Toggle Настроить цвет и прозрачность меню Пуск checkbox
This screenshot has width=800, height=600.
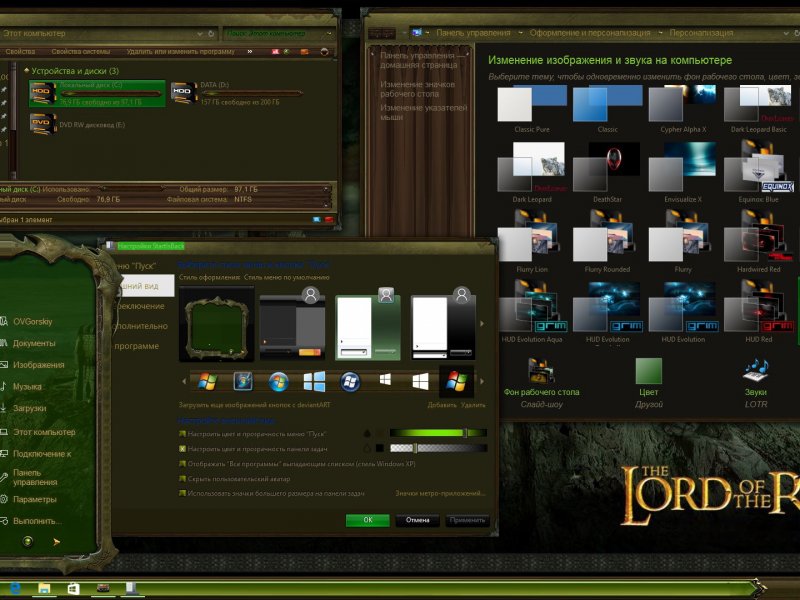coord(182,434)
